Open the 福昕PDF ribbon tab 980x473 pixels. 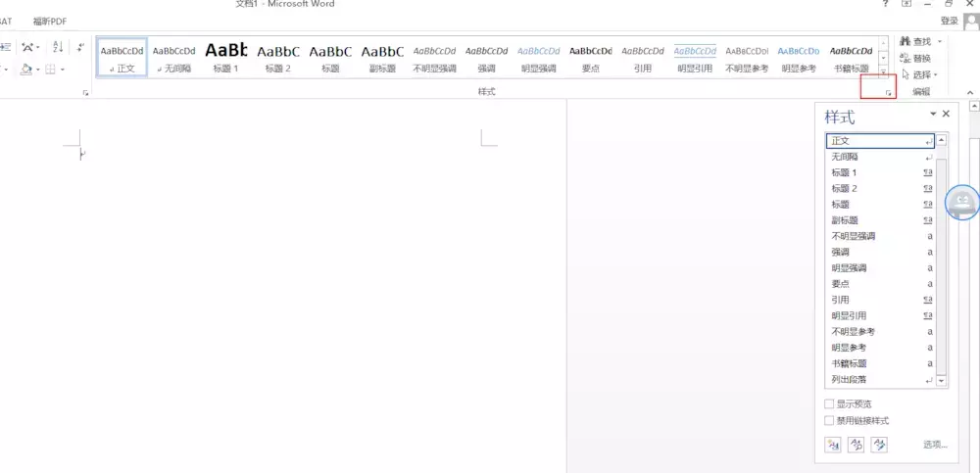tap(50, 22)
